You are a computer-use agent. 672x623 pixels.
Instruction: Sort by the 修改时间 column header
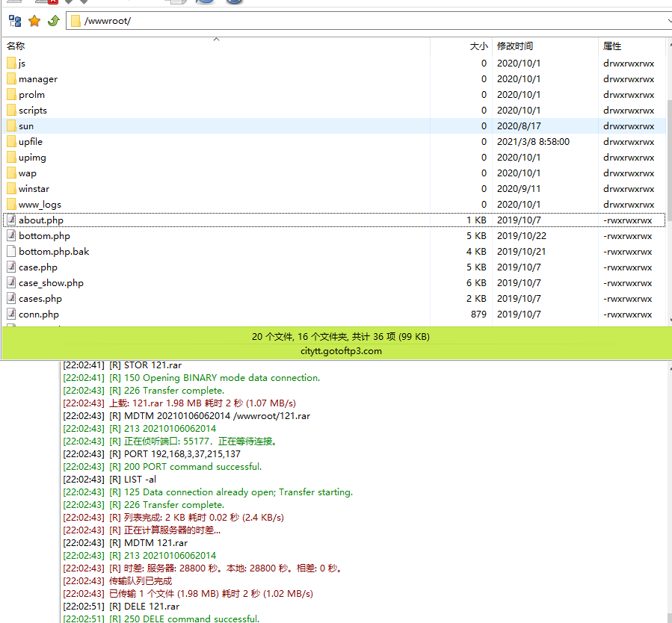click(515, 46)
